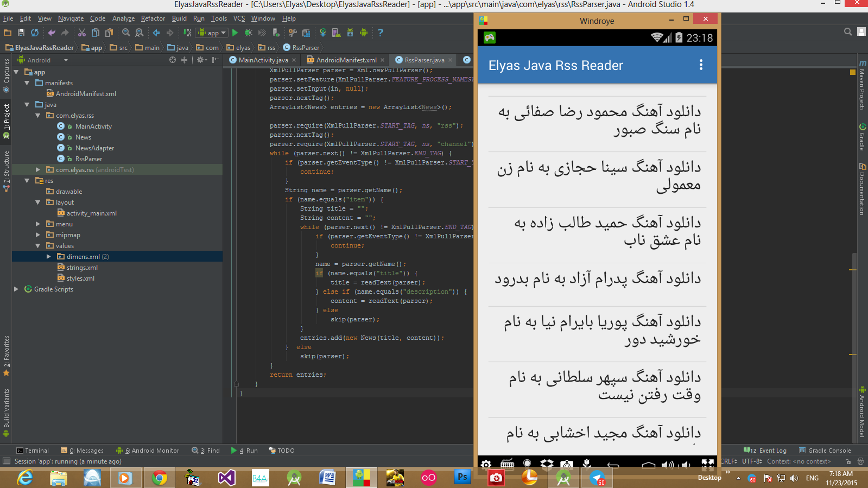The height and width of the screenshot is (488, 868).
Task: Expand the Gradle Scripts tree node
Action: [16, 289]
